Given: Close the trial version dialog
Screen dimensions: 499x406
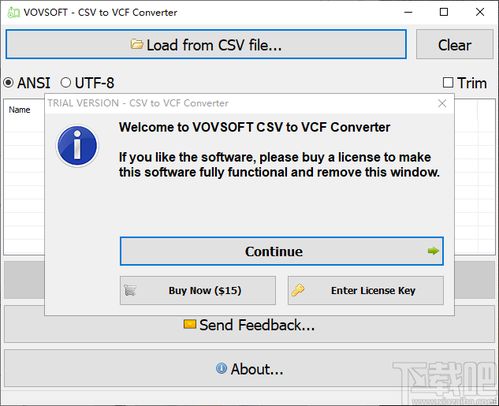Looking at the screenshot, I should pos(442,103).
